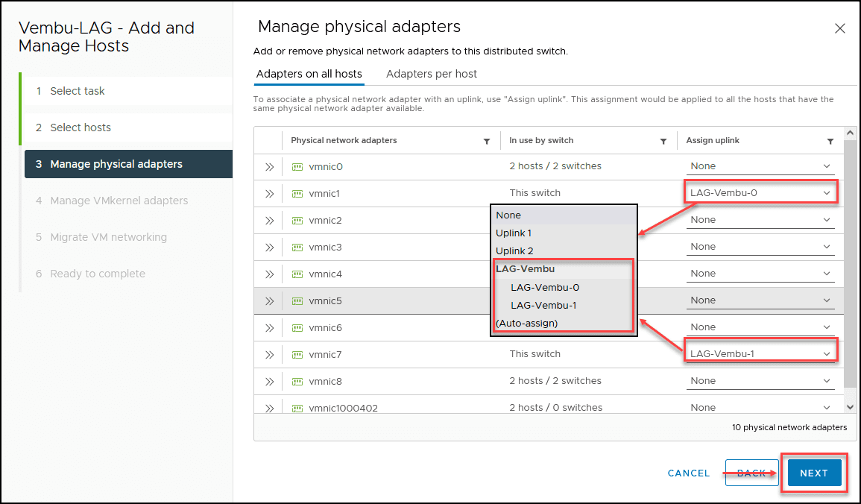Choose Uplink 2 in the uplink list
The height and width of the screenshot is (504, 861).
564,251
